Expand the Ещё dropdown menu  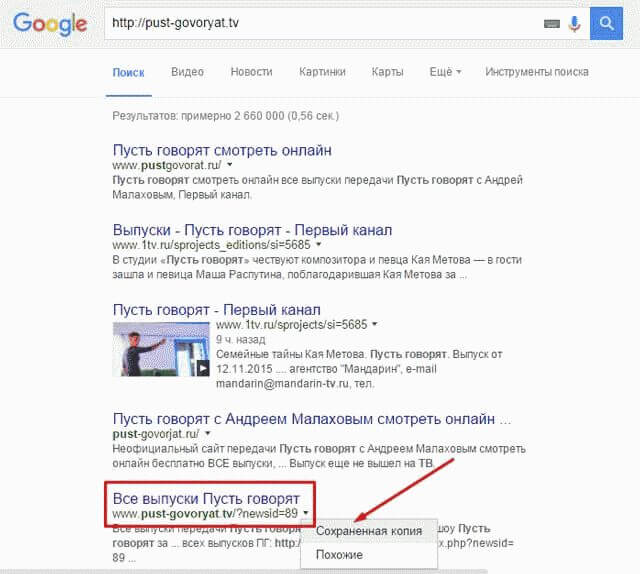click(445, 72)
